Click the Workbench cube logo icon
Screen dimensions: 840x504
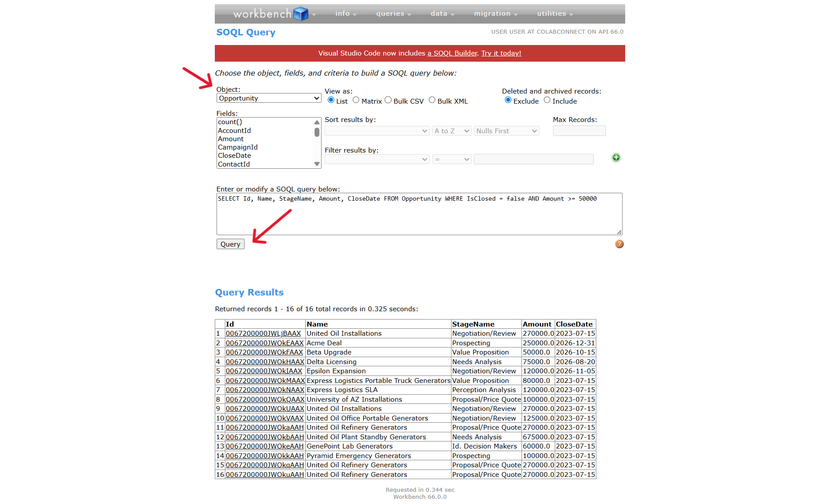301,14
